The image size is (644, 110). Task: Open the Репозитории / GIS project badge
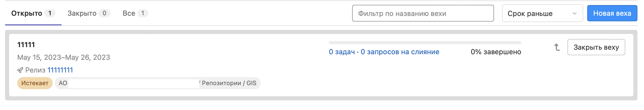click(229, 83)
